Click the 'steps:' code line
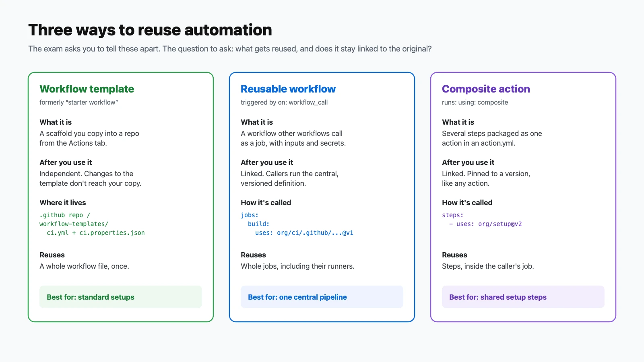The width and height of the screenshot is (644, 362). (x=453, y=215)
